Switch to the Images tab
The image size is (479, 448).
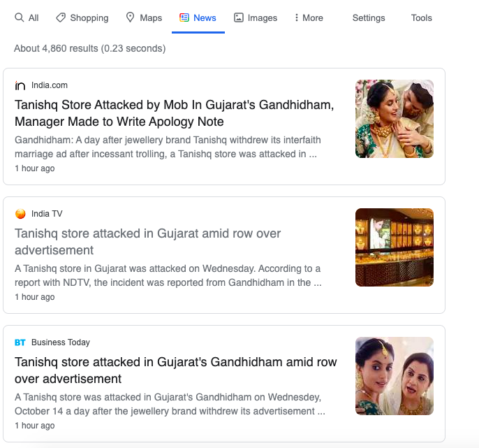(x=256, y=17)
